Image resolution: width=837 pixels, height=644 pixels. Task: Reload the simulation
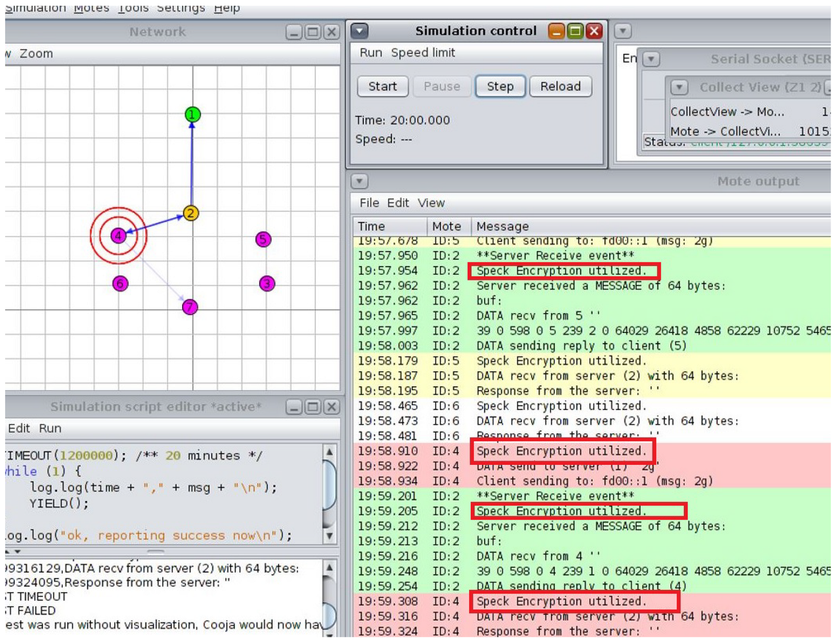pyautogui.click(x=560, y=87)
